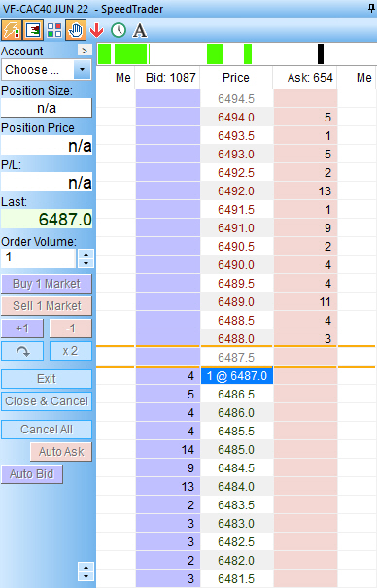
Task: Click the green clock icon
Action: pos(119,30)
